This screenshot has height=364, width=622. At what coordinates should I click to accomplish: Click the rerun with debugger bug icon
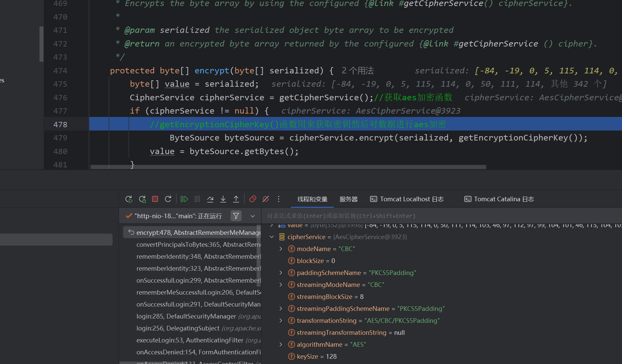click(142, 199)
